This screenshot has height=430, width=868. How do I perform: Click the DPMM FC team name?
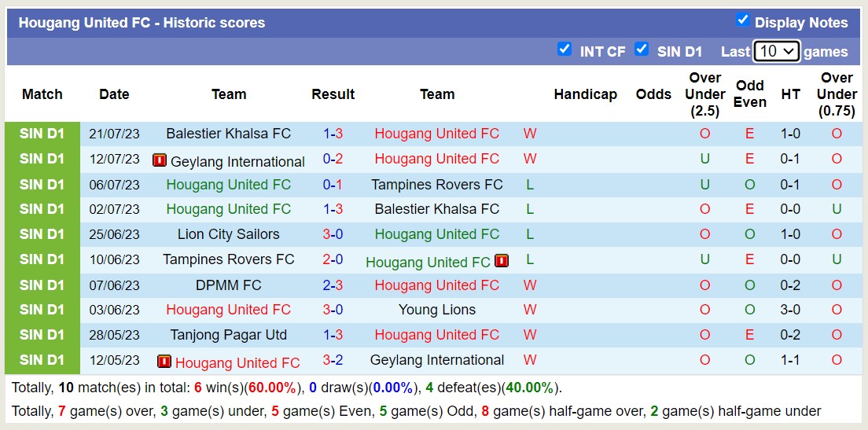click(x=229, y=285)
